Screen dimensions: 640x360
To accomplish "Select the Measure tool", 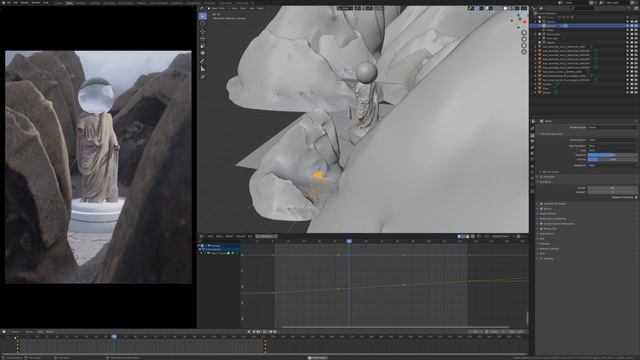I will [x=203, y=69].
